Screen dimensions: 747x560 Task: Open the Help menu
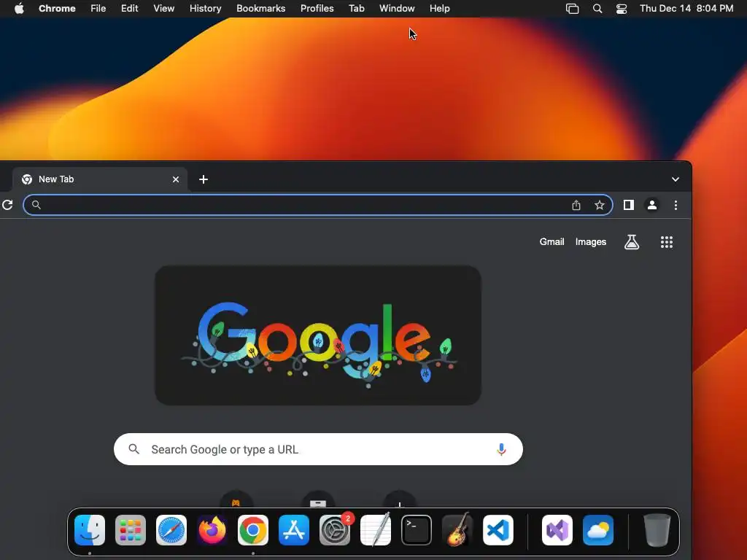tap(439, 9)
